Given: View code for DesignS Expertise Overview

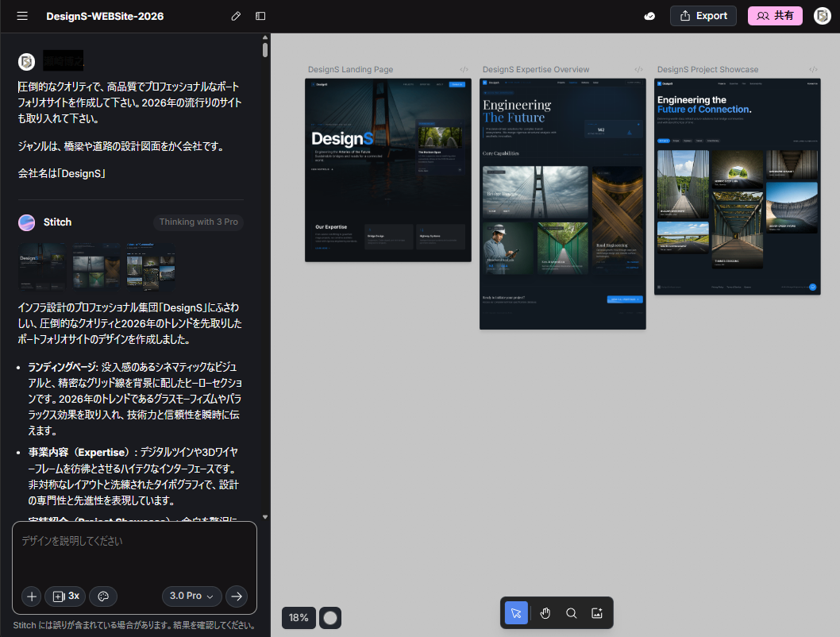Looking at the screenshot, I should click(638, 70).
